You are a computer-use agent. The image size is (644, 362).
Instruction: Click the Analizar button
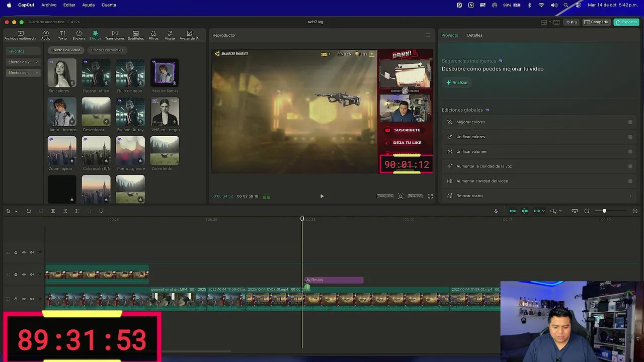point(457,82)
